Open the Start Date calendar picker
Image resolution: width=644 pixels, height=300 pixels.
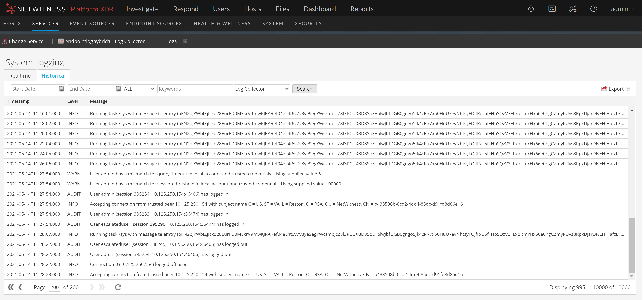(61, 89)
